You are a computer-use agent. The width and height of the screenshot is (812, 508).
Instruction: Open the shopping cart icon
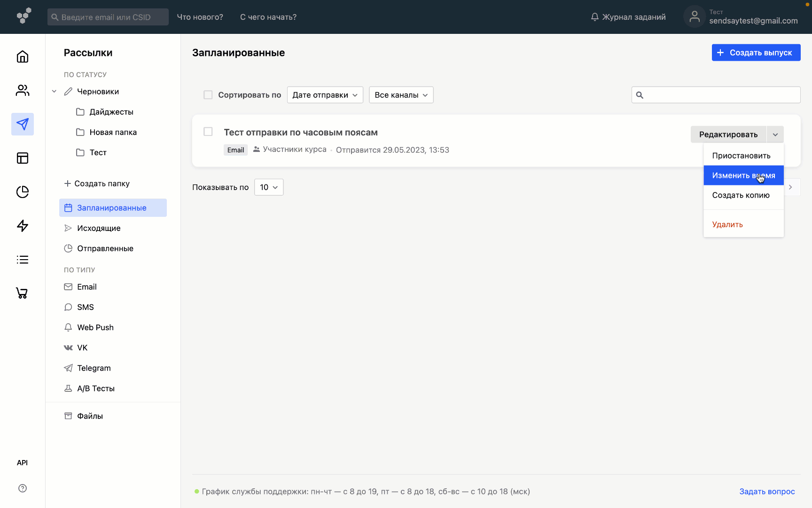(x=23, y=293)
